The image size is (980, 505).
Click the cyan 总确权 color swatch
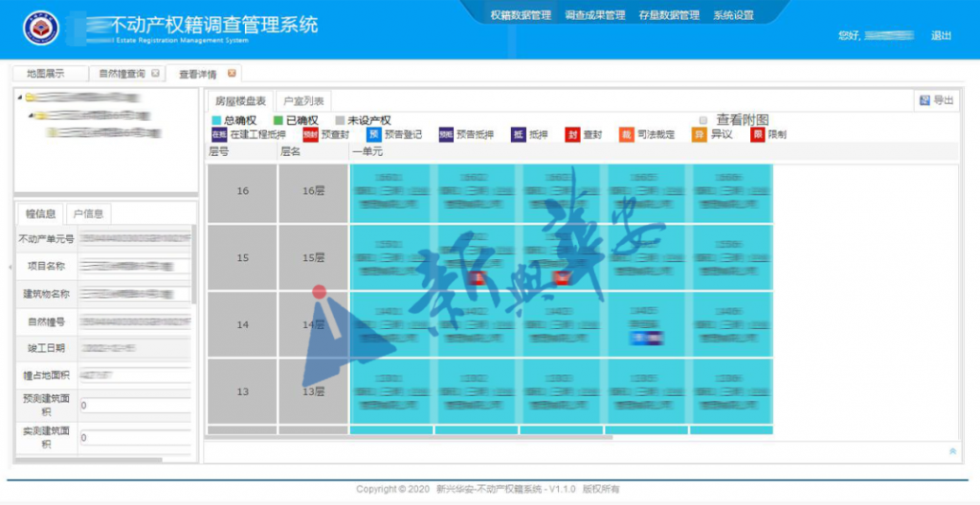(x=216, y=121)
